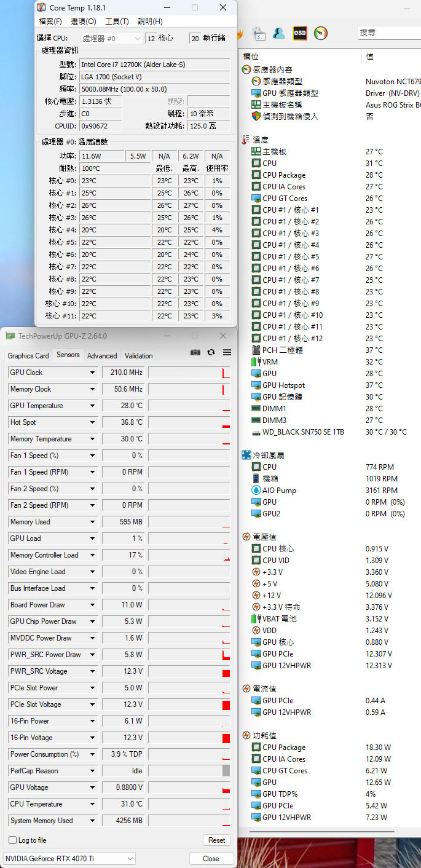421x868 pixels.
Task: Click the Reset button in GPU-Z
Action: (216, 840)
